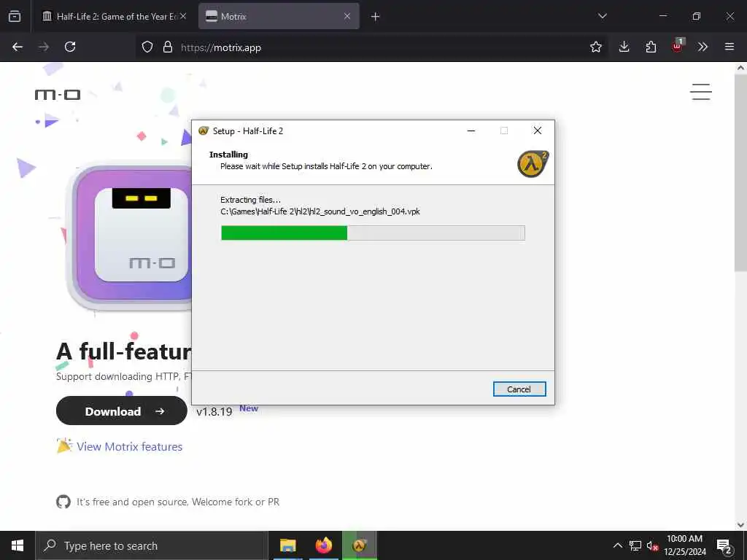Open Firefox View icon in tab bar
This screenshot has width=747, height=560.
tap(15, 17)
